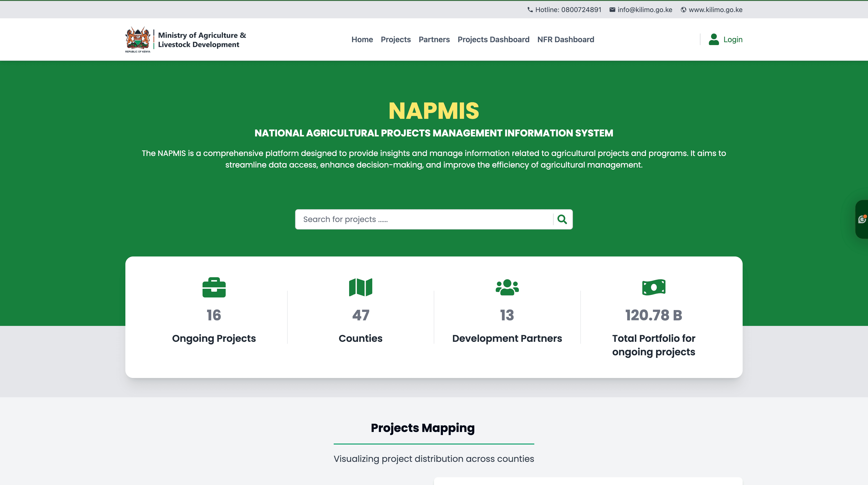
Task: Open the Projects Dashboard
Action: (493, 39)
